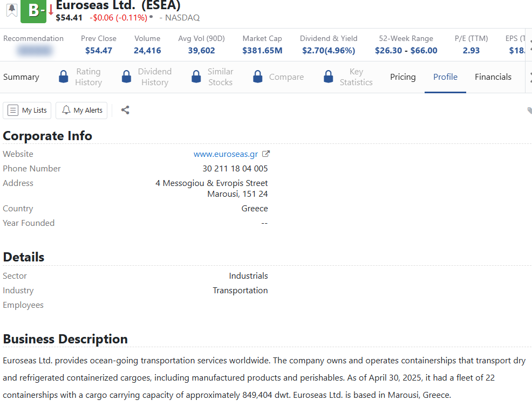
Task: Click the lock icon on Similar Stocks
Action: [196, 77]
